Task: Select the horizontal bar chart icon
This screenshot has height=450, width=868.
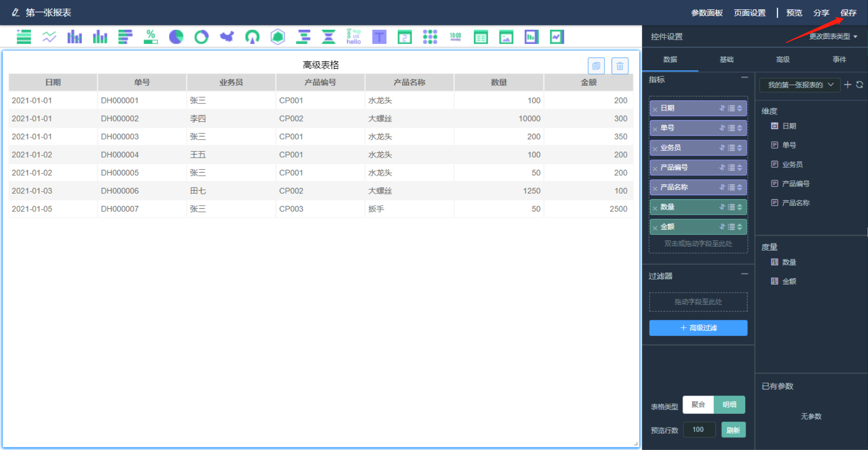Action: [x=125, y=37]
